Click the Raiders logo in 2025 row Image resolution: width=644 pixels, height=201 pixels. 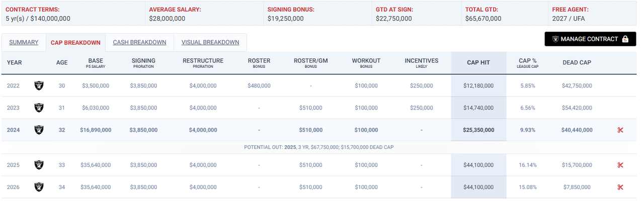click(39, 165)
